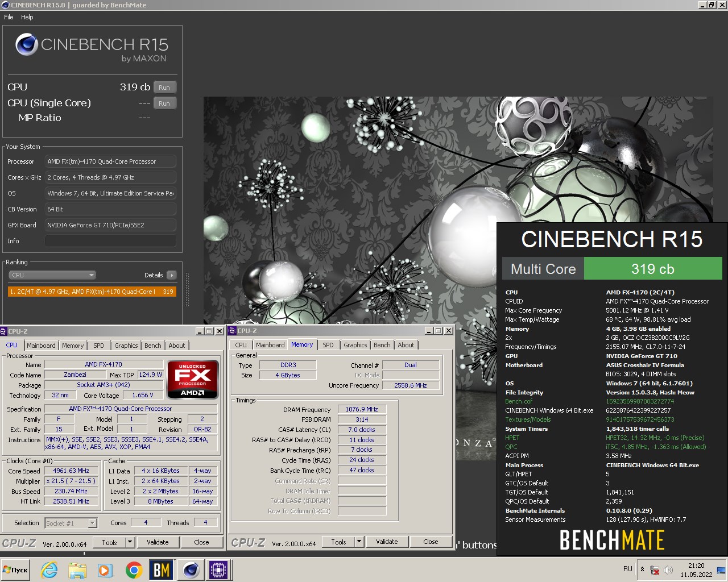Viewport: 728px width, 582px height.
Task: Open the Help menu
Action: (27, 17)
